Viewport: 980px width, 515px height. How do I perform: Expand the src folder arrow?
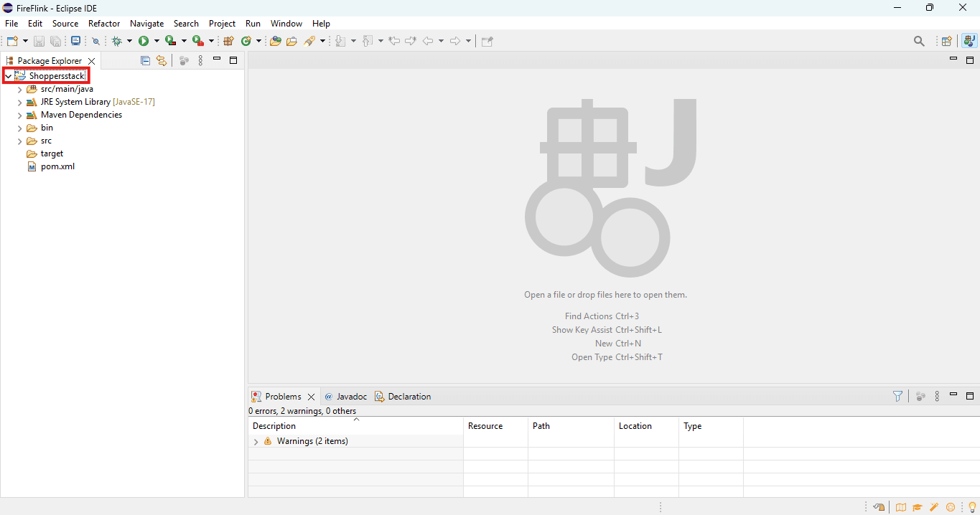coord(20,141)
